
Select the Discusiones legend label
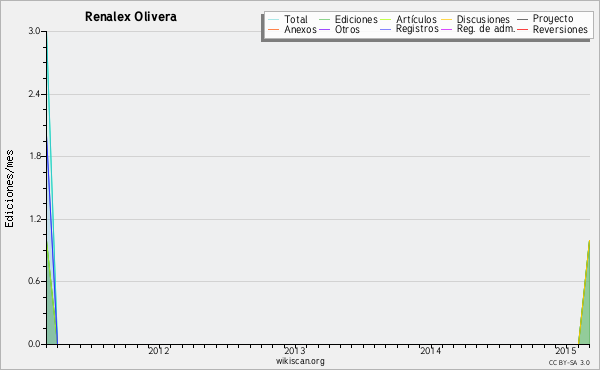(483, 19)
